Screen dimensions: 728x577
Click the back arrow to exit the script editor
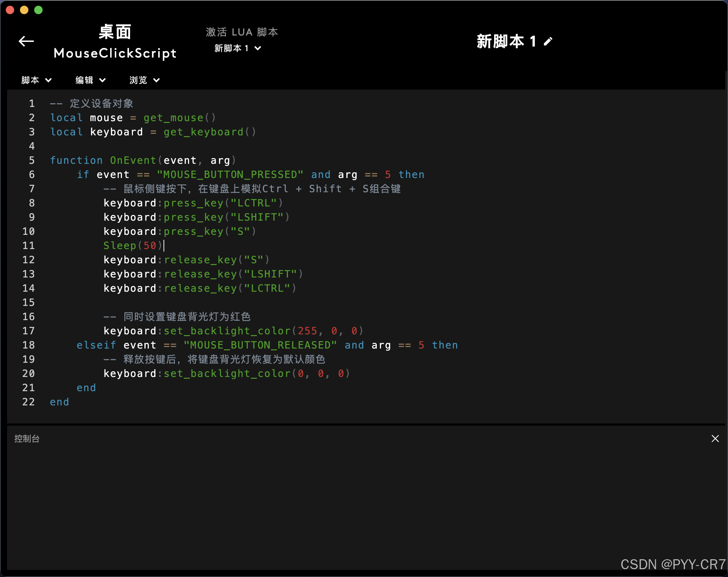26,41
